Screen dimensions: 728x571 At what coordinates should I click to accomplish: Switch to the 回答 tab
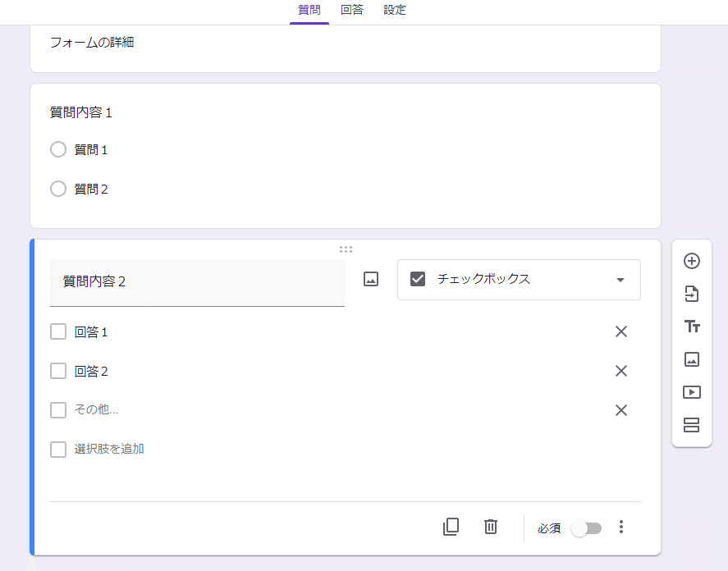[x=351, y=10]
